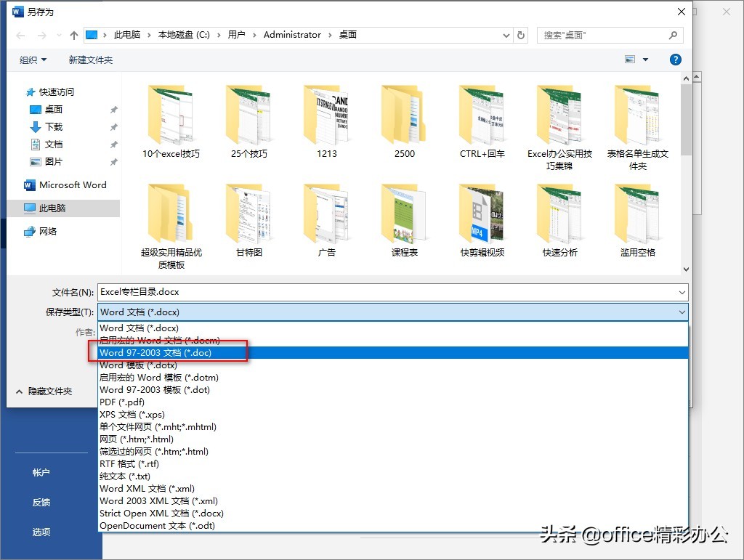Open the help question mark icon
The image size is (744, 560).
[x=675, y=60]
